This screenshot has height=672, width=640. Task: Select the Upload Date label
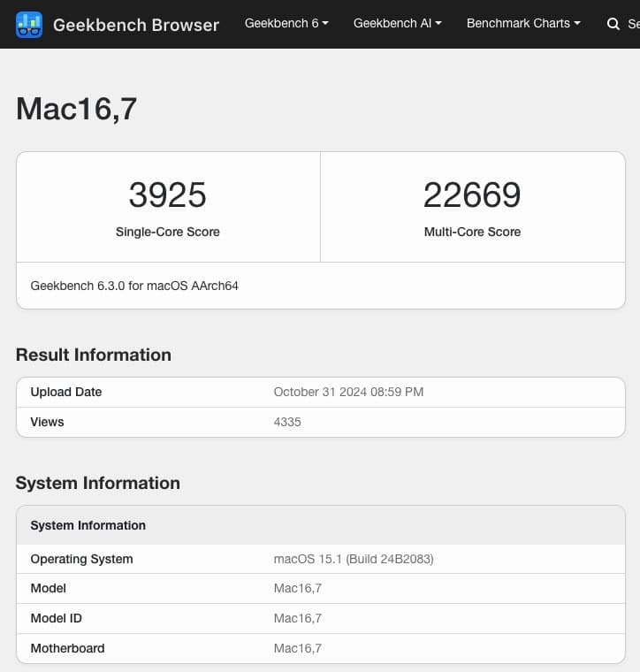(x=66, y=392)
